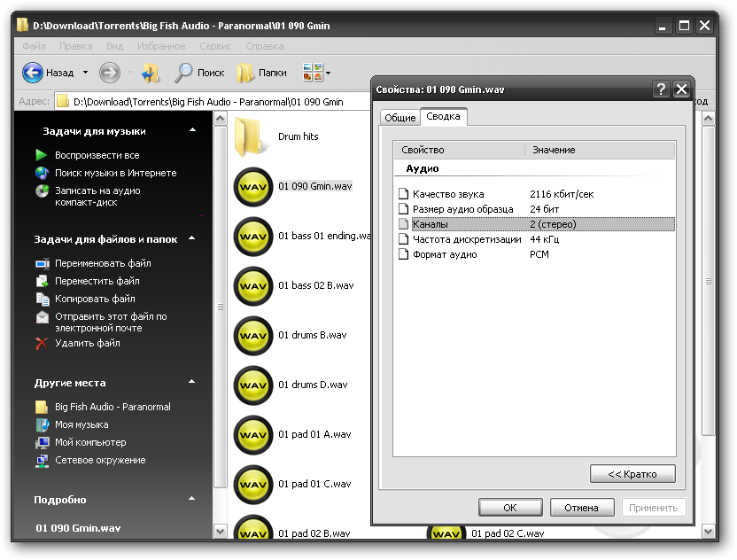Click the play all (Воспроизвести все) task
This screenshot has width=737, height=560.
click(x=97, y=155)
